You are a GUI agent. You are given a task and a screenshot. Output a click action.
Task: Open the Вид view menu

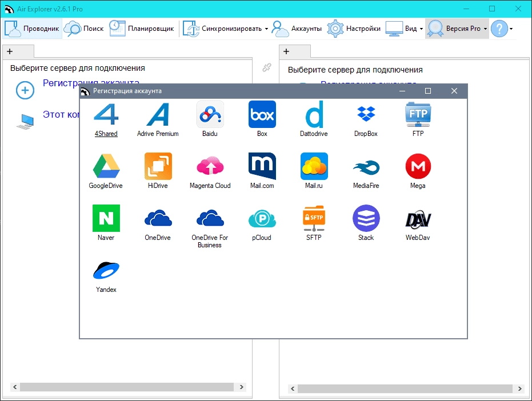point(405,29)
